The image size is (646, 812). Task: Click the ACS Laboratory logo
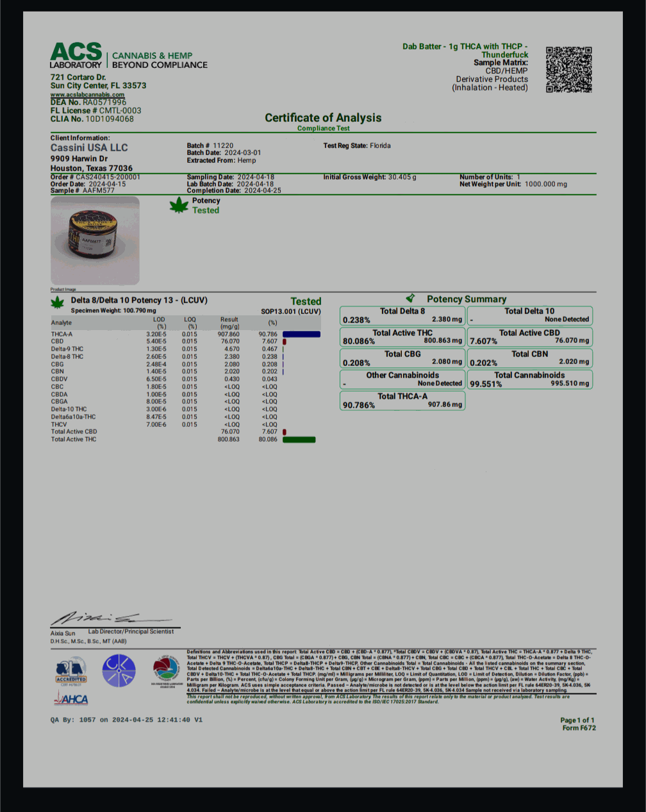pyautogui.click(x=128, y=56)
